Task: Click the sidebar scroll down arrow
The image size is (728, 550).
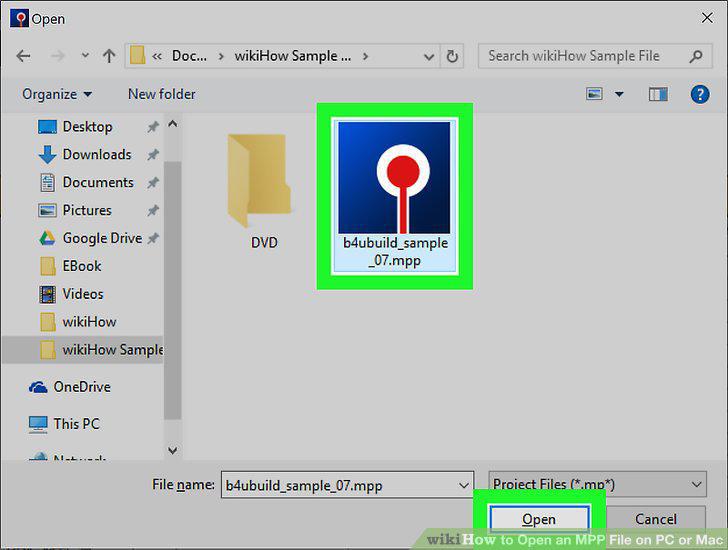Action: [x=173, y=450]
